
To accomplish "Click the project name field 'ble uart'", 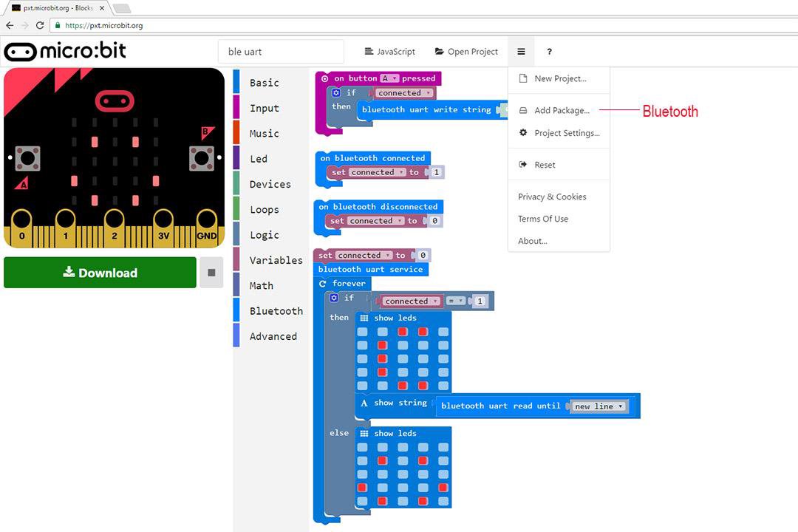I will [281, 52].
